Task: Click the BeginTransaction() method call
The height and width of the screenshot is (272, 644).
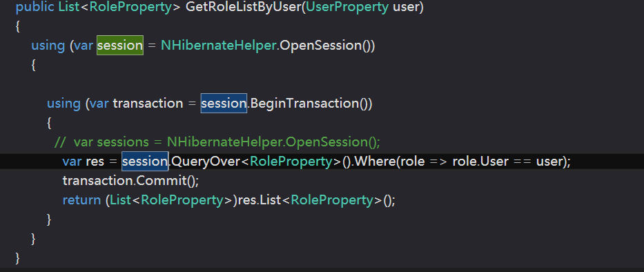Action: coord(311,103)
